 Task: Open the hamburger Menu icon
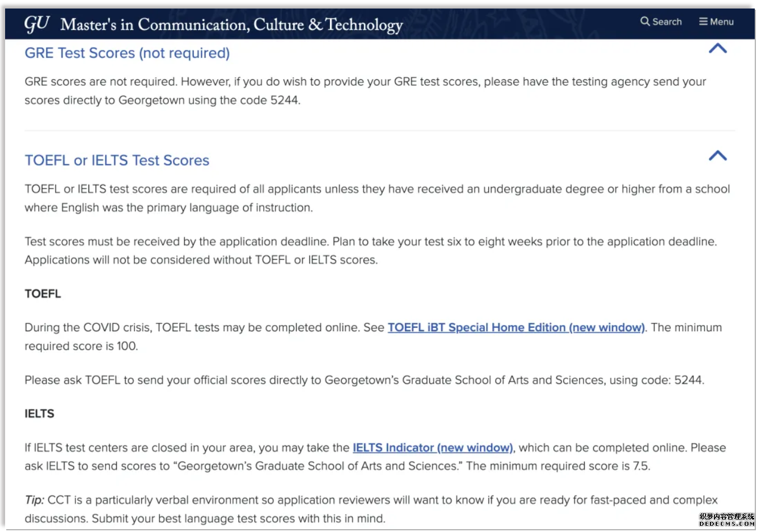[703, 22]
